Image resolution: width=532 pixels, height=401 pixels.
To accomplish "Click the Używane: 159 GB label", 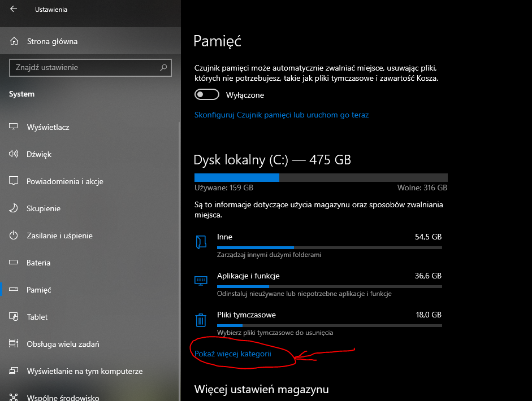I will pos(224,188).
